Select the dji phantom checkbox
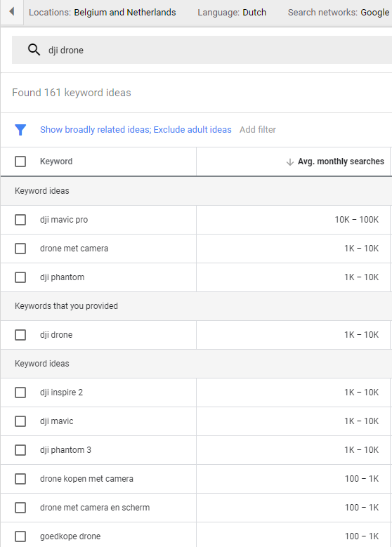This screenshot has height=547, width=392. [x=20, y=277]
